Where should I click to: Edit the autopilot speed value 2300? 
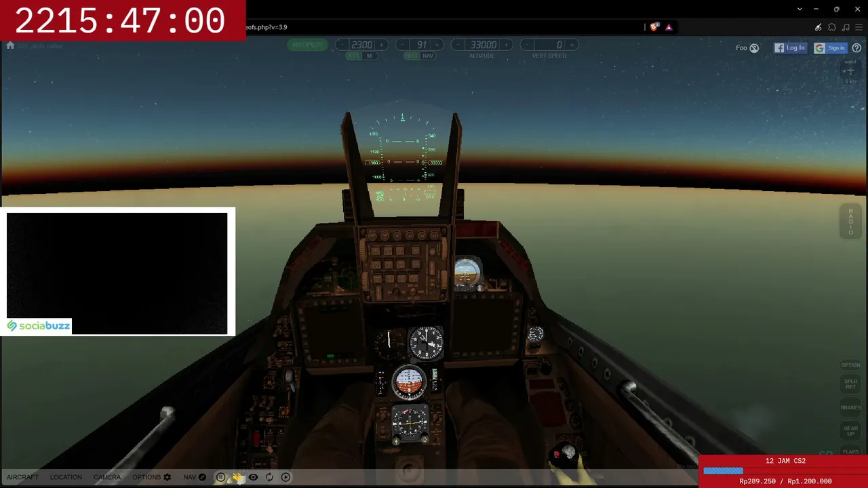point(361,45)
